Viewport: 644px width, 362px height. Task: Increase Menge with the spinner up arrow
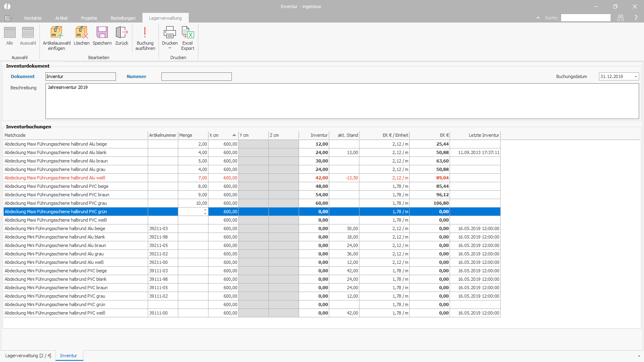point(205,210)
